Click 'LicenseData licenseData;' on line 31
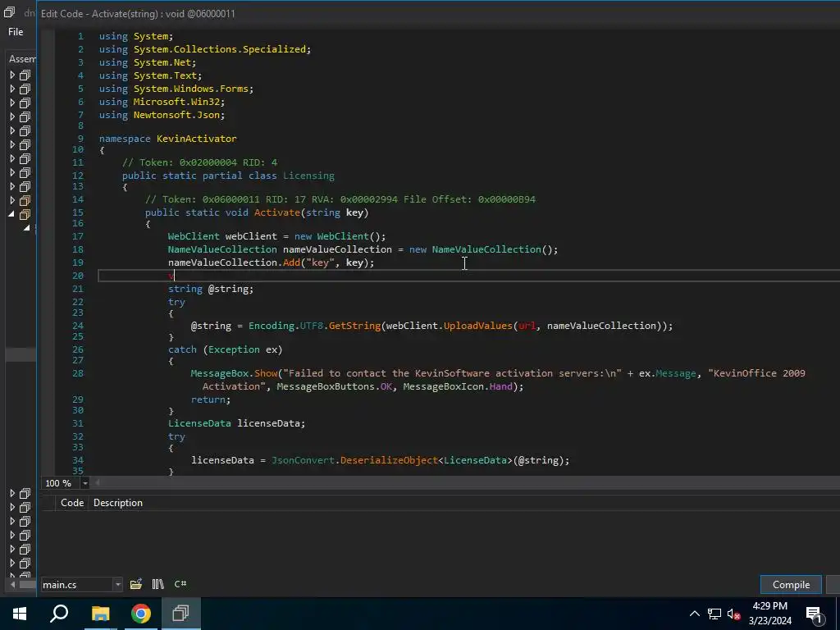 [236, 423]
